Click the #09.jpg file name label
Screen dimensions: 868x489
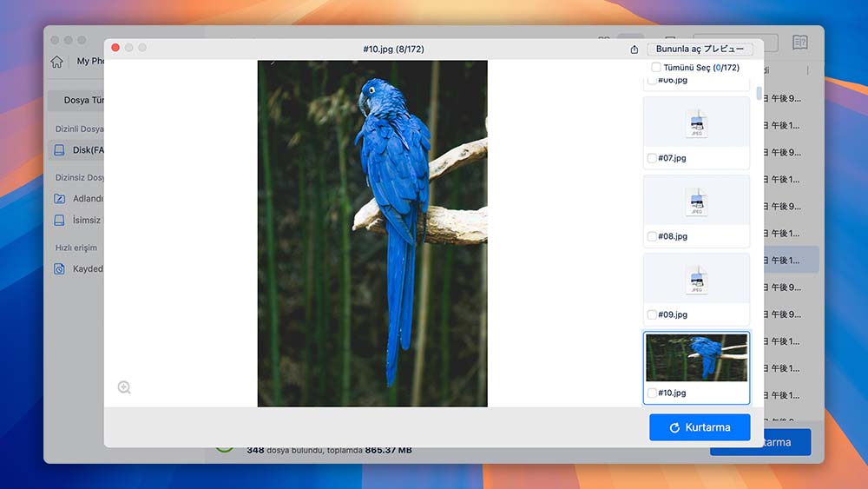click(x=673, y=314)
